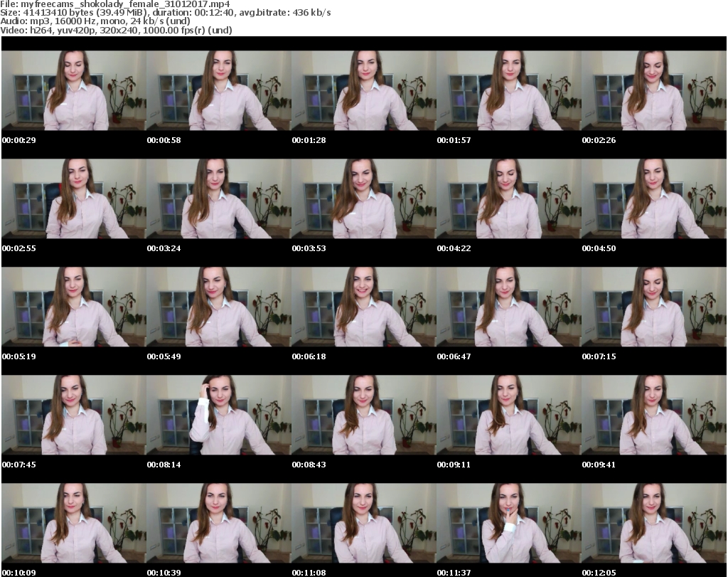
Task: Select the thumbnail frame at 00:06:47
Action: pos(509,307)
